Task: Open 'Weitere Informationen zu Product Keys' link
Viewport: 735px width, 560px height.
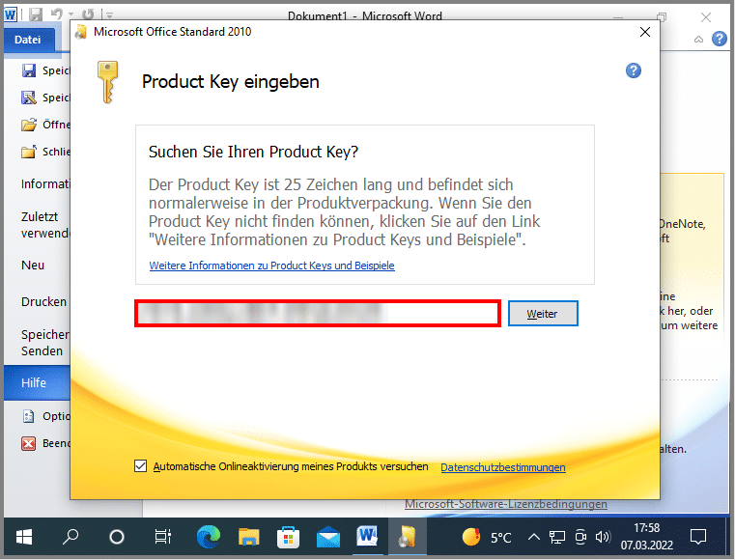Action: point(271,266)
